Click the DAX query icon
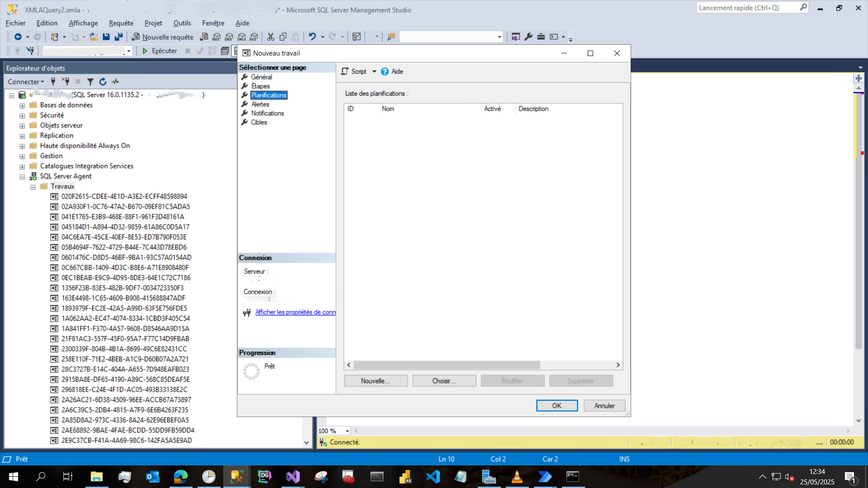 254,37
